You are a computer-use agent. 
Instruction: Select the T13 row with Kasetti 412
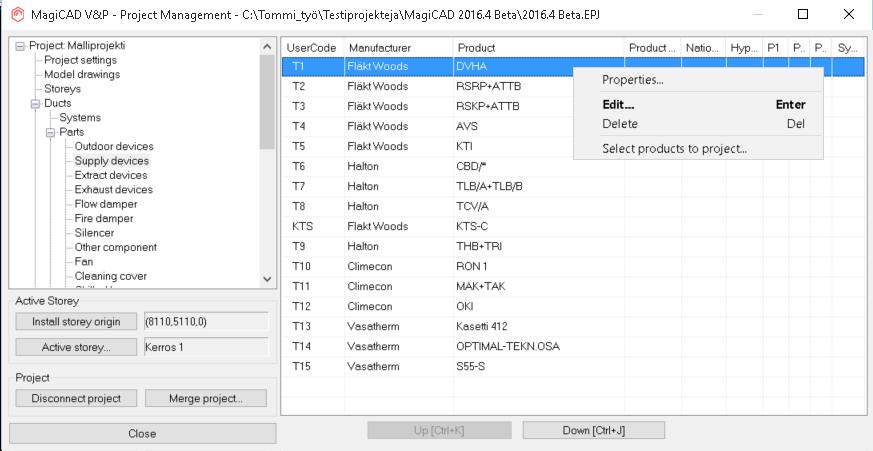574,327
